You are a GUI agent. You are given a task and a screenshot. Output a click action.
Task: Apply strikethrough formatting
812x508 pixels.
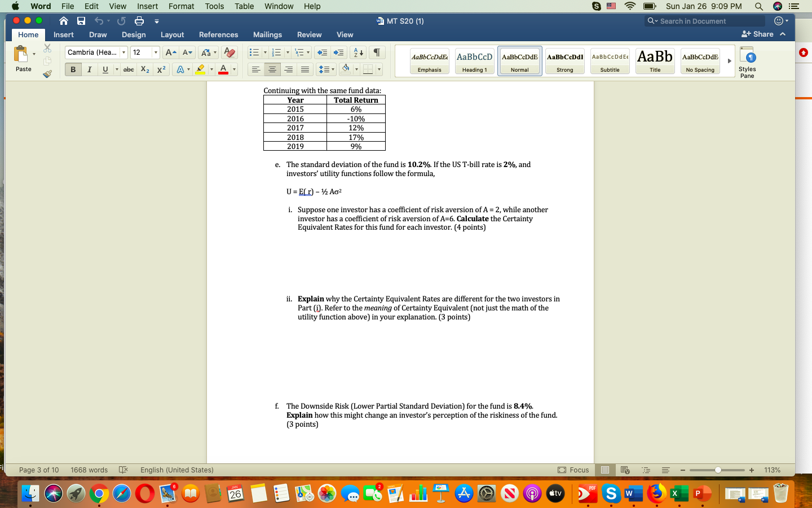(x=129, y=69)
